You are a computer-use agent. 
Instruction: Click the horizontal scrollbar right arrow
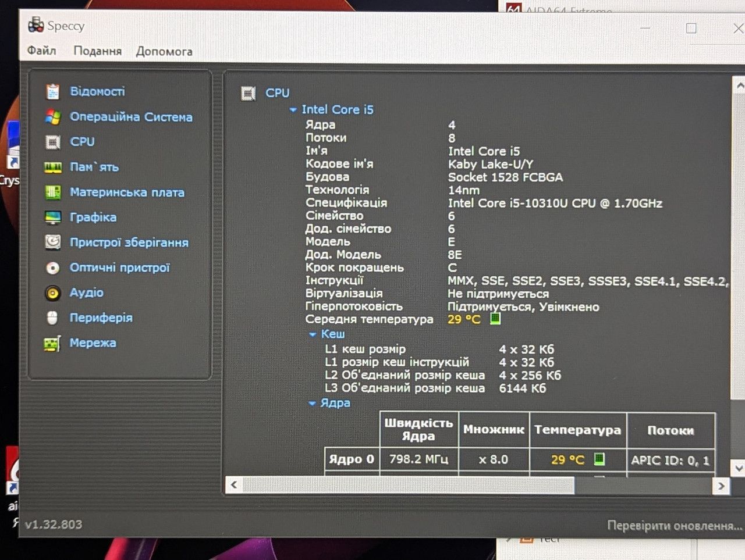coord(721,486)
